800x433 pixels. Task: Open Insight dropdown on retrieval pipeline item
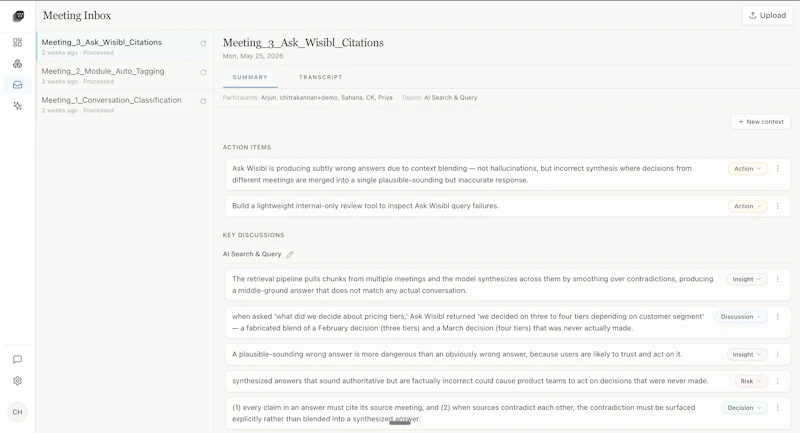pyautogui.click(x=747, y=279)
